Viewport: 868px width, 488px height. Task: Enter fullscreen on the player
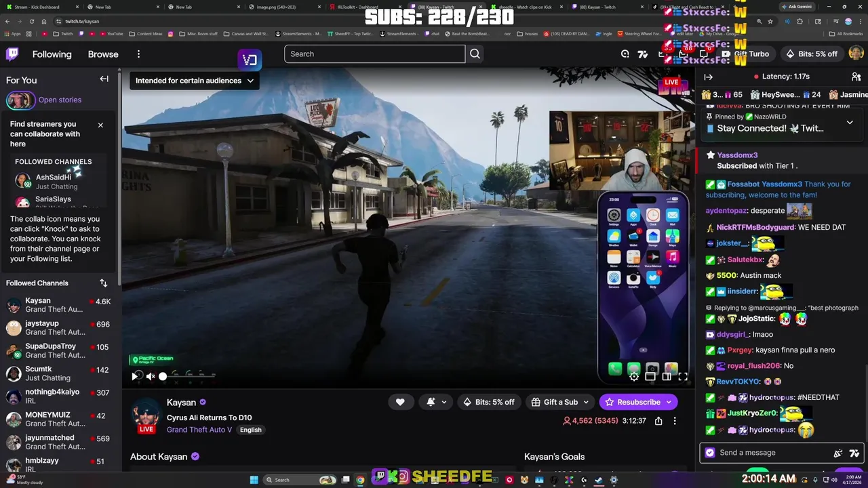[x=683, y=376]
